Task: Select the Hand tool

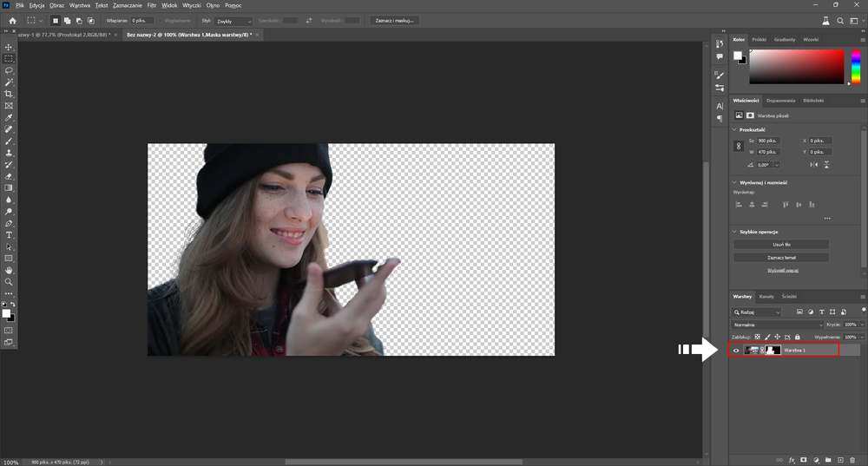Action: [9, 270]
